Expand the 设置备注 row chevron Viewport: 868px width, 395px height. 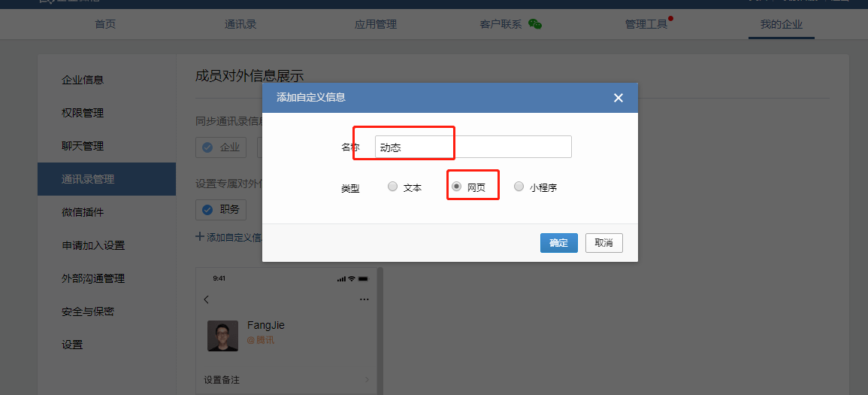click(367, 380)
